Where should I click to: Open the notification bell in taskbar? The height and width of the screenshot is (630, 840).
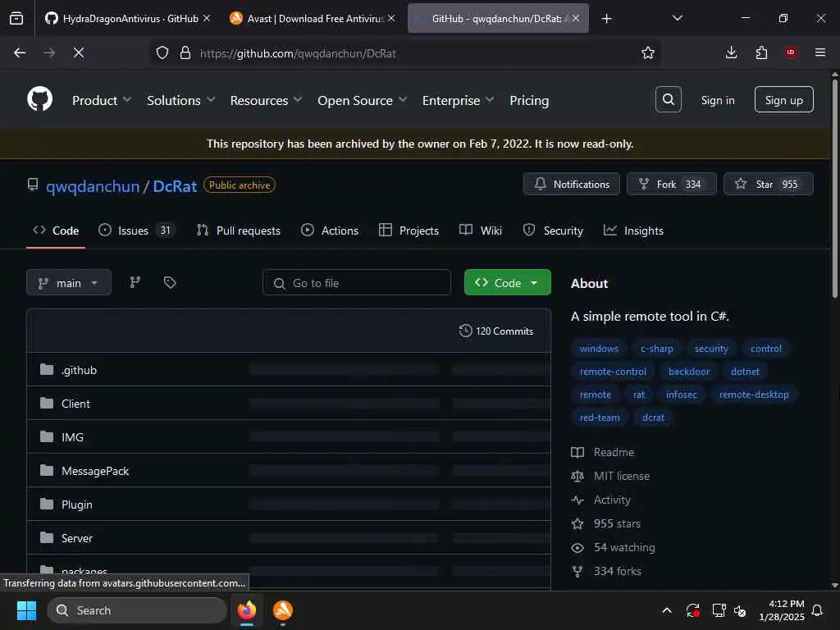click(818, 610)
